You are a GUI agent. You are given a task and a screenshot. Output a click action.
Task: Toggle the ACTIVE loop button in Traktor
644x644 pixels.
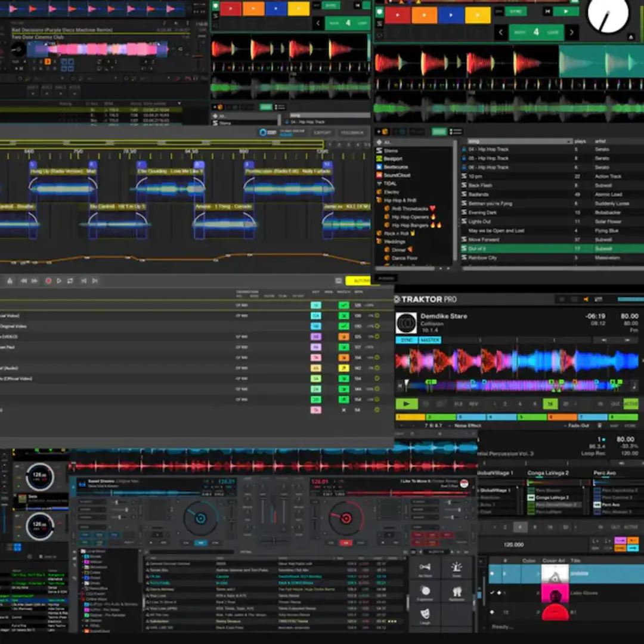coord(630,404)
